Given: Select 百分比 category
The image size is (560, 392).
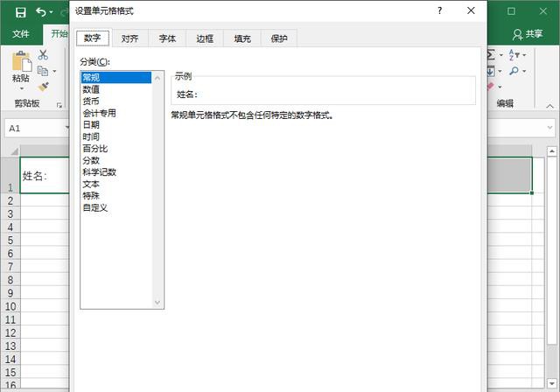Looking at the screenshot, I should (x=116, y=149).
